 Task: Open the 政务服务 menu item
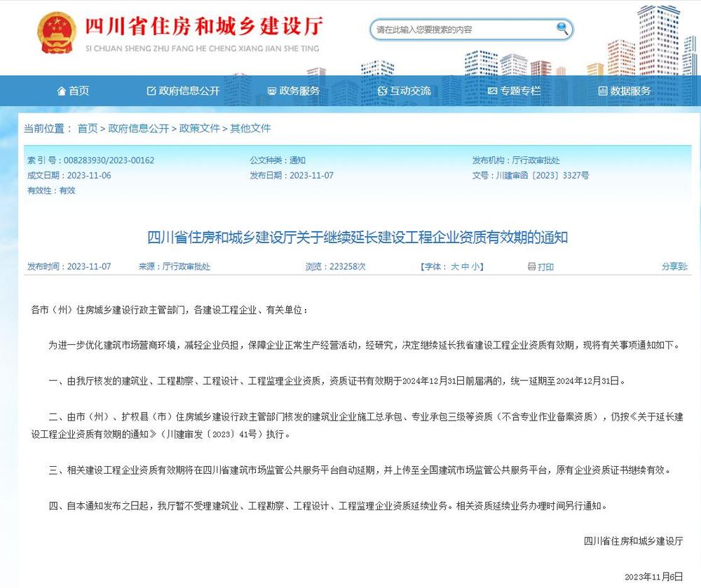[299, 91]
